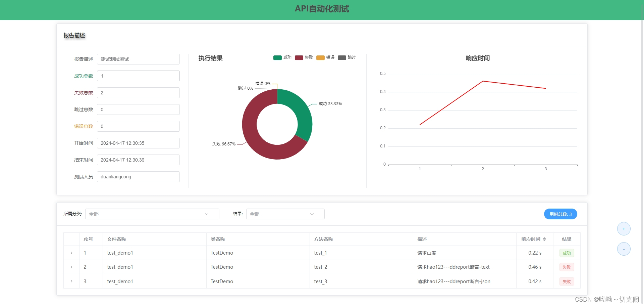This screenshot has height=306, width=644.
Task: Click method name test_1
Action: click(x=320, y=253)
